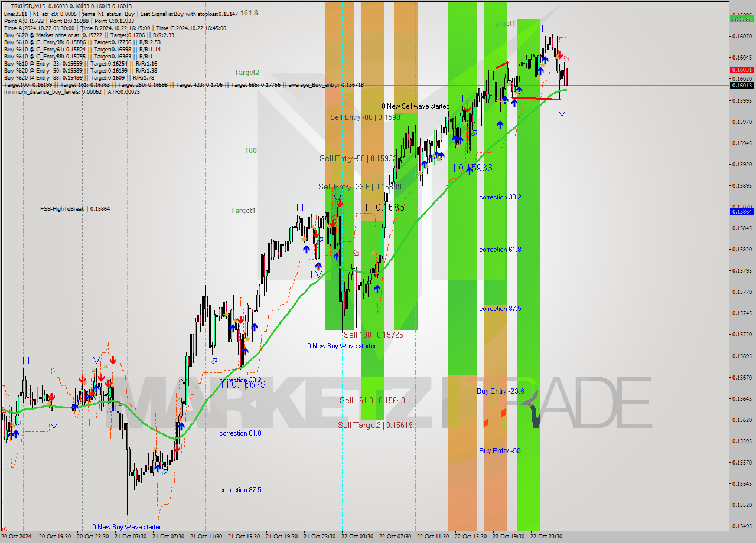756x543 pixels.
Task: Select the black 0.16013 current price tag
Action: tap(742, 85)
